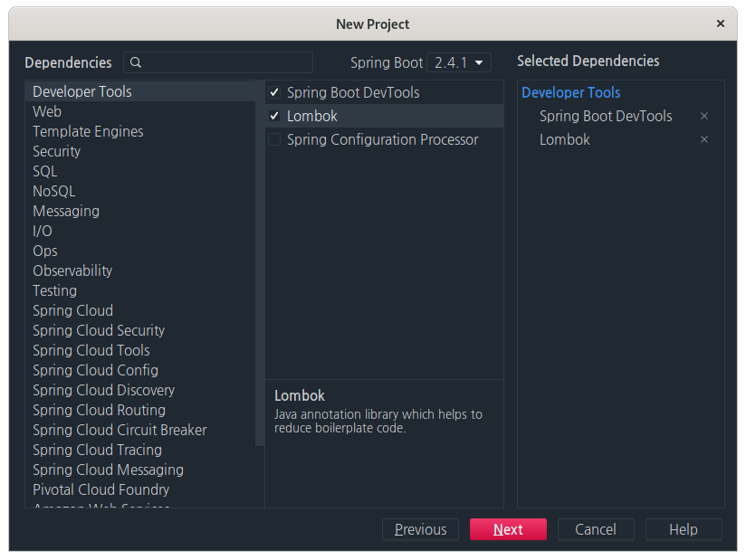
Task: Remove Lombok from selected dependencies
Action: point(704,139)
